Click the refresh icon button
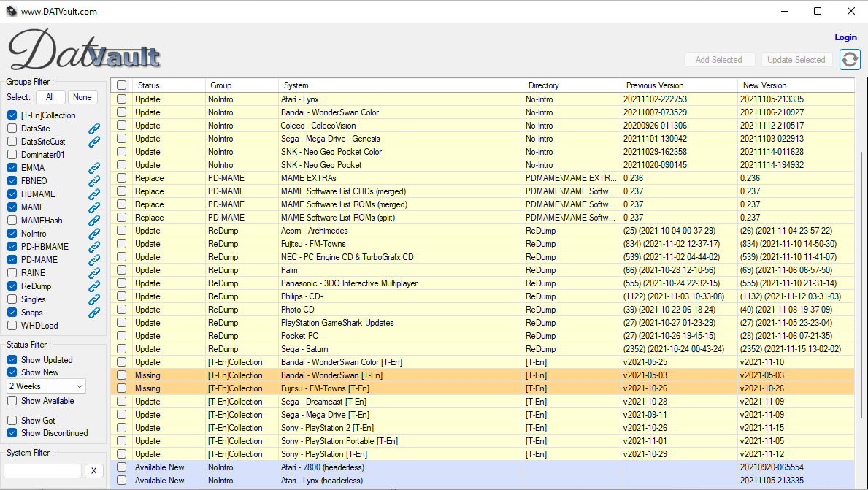The image size is (868, 490). 850,59
